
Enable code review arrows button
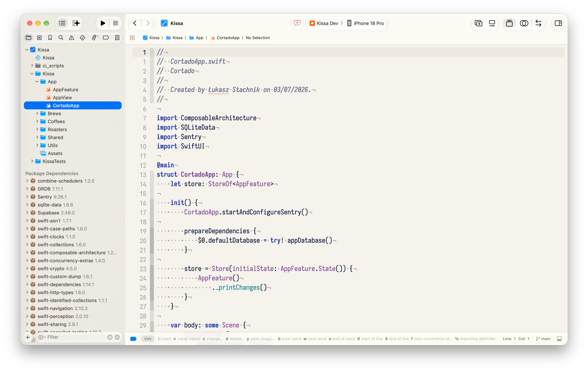(538, 23)
